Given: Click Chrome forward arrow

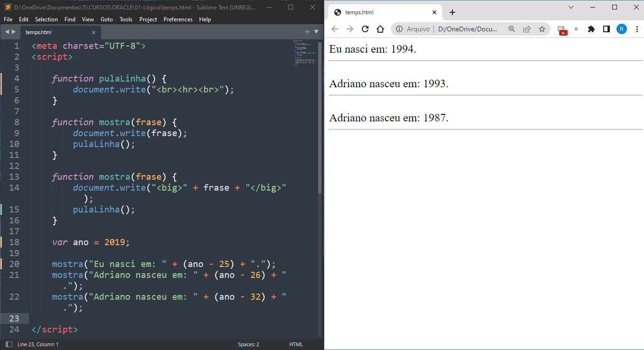Looking at the screenshot, I should pos(350,29).
